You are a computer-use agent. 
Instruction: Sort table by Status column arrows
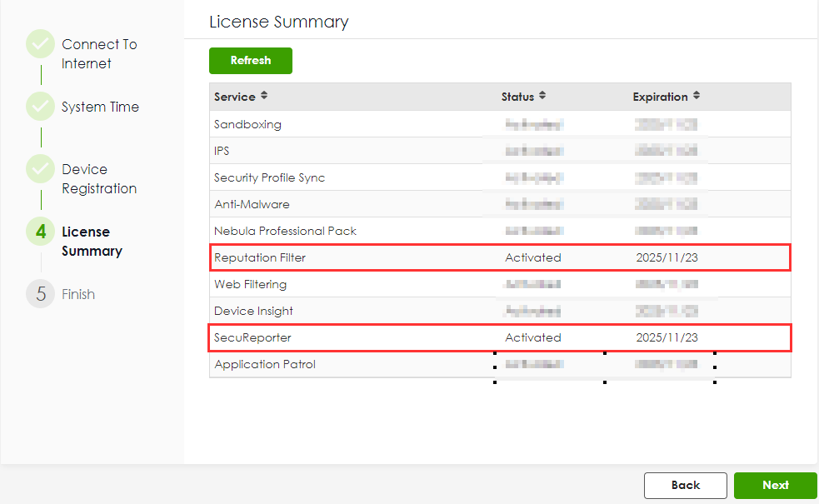542,97
